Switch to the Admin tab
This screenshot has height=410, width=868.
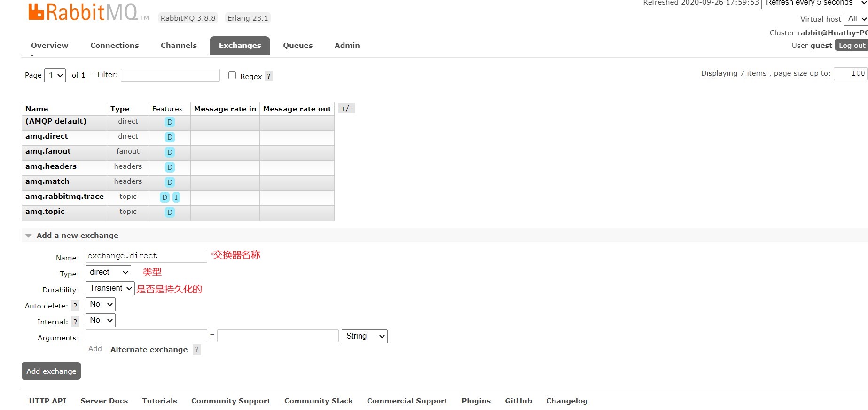pos(347,46)
